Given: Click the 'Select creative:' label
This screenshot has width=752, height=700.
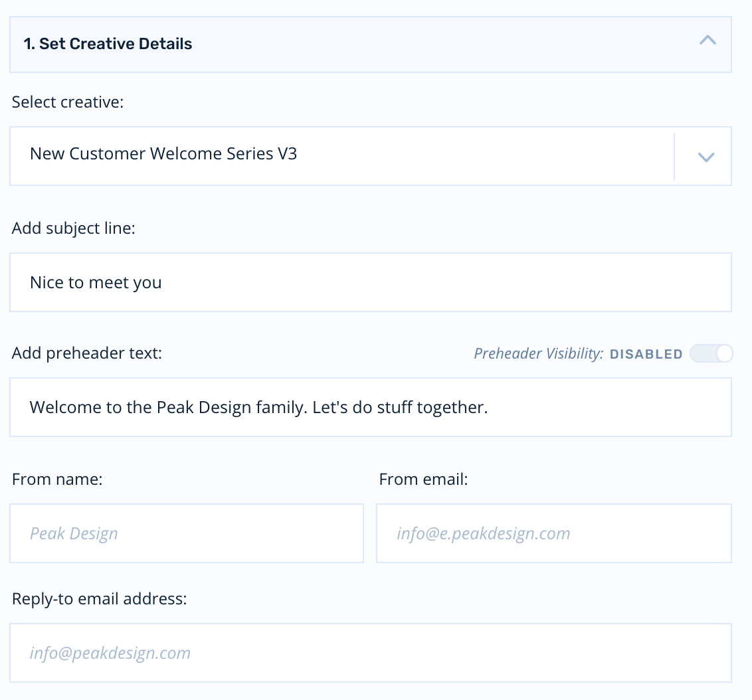Looking at the screenshot, I should coord(68,102).
